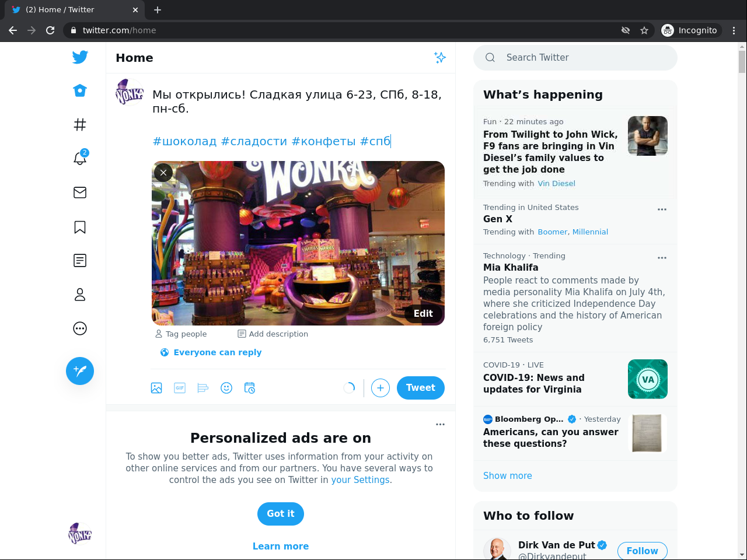
Task: Click Edit on the attached photo
Action: 423,313
